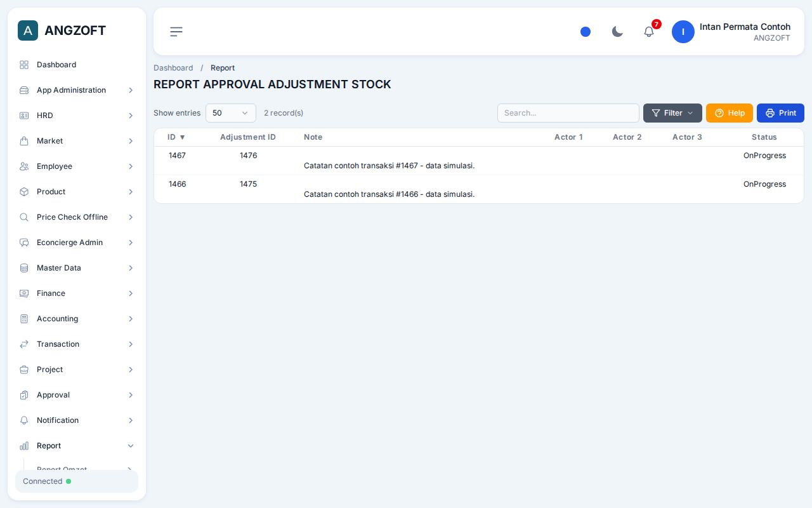The width and height of the screenshot is (812, 508).
Task: Click the blue Print button
Action: [x=780, y=113]
